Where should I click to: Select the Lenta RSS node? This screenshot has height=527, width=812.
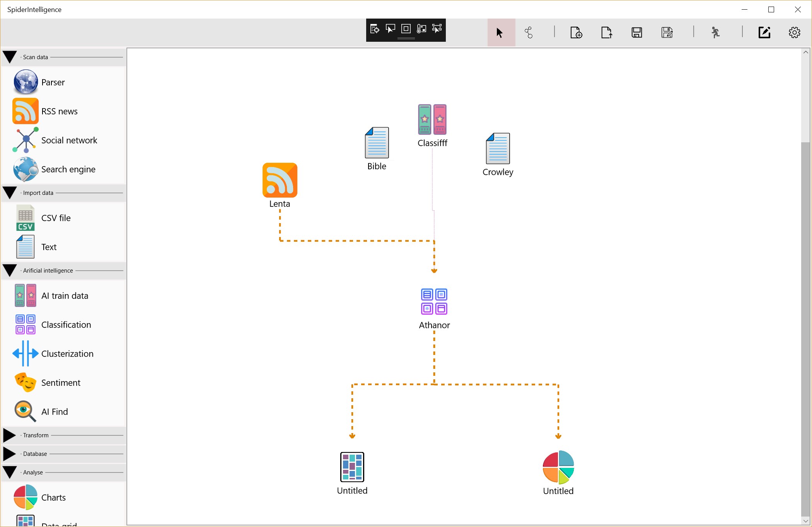280,181
